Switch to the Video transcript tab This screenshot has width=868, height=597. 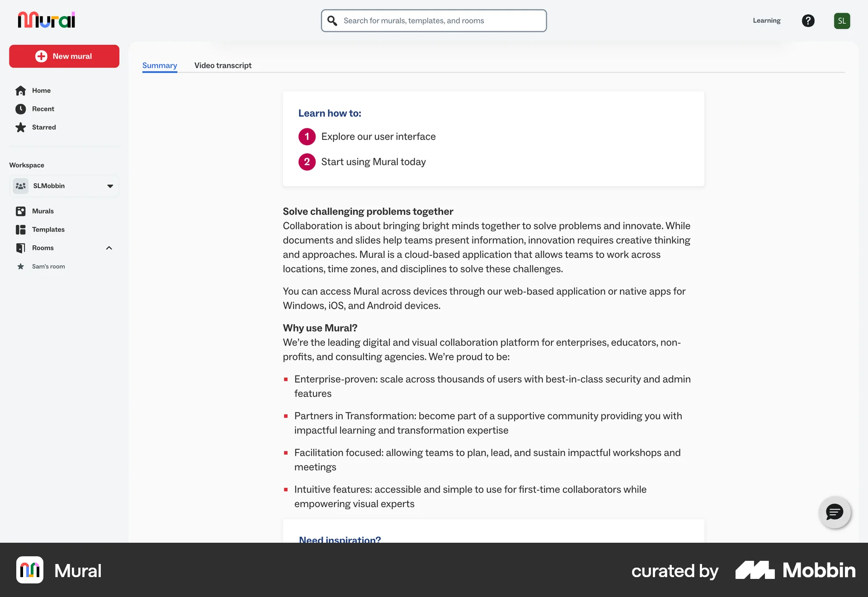pos(223,66)
